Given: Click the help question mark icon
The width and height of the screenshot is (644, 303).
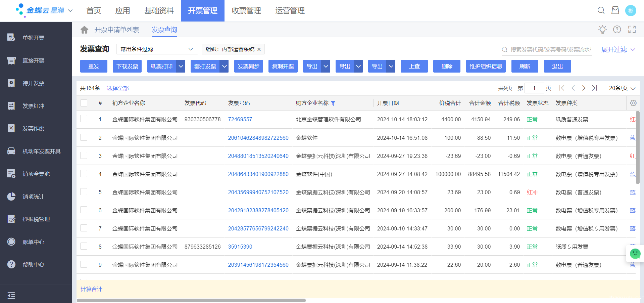Looking at the screenshot, I should point(617,30).
